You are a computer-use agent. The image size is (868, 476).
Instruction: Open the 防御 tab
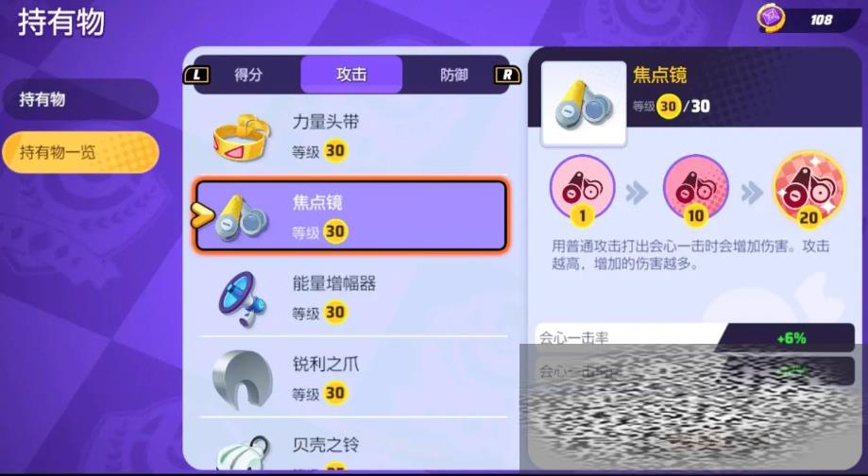454,75
